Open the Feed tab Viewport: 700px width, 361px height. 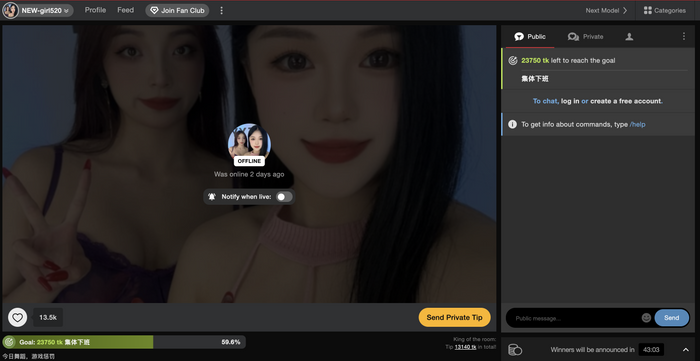coord(125,10)
